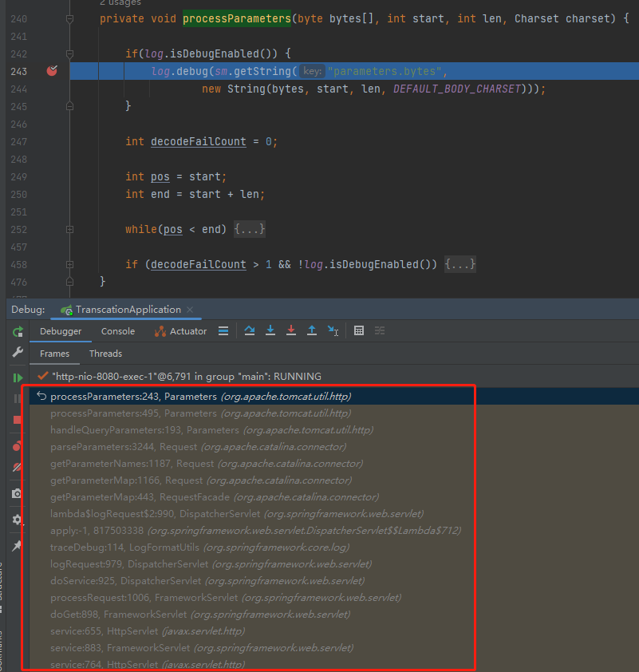Select frame handleQueryParameters:193
639x672 pixels.
[x=334, y=430]
